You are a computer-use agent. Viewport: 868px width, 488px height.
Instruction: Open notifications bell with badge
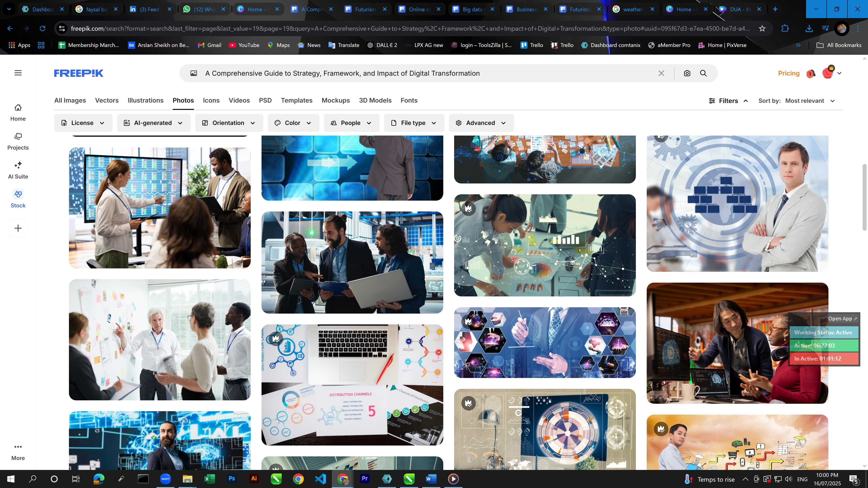811,73
